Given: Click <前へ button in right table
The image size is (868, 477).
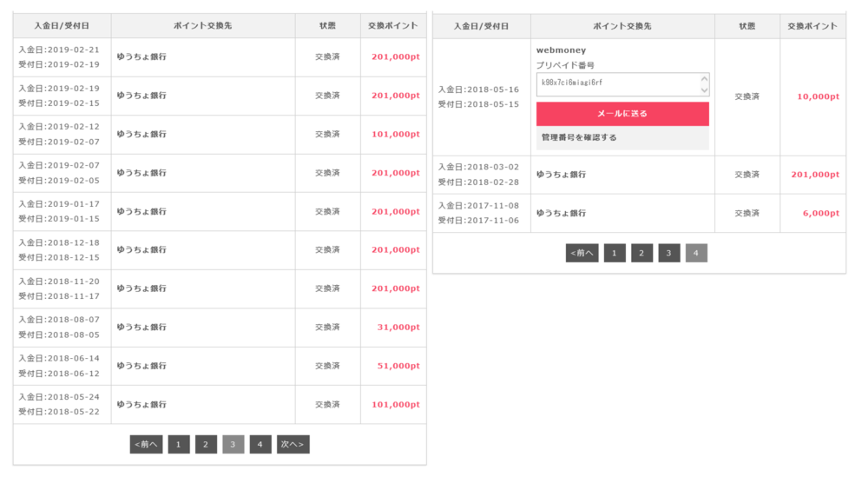Looking at the screenshot, I should click(582, 253).
